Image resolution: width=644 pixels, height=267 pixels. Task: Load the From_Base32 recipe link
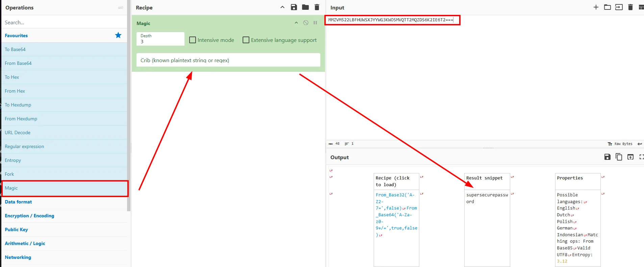click(x=396, y=215)
